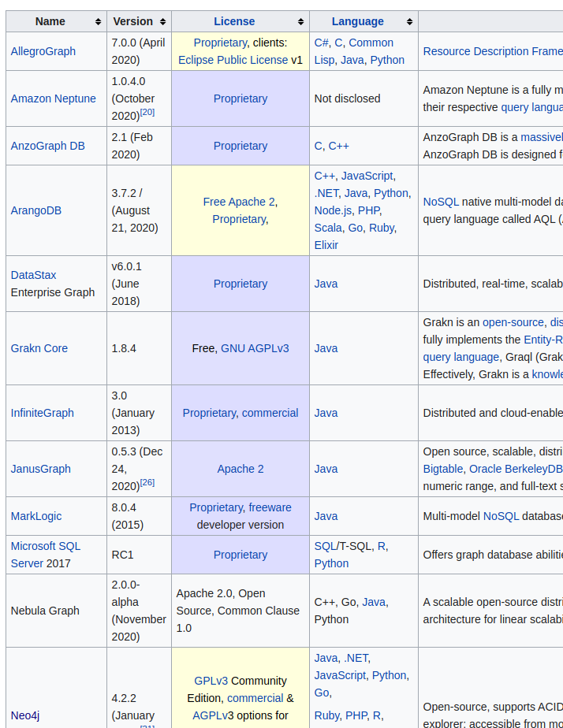This screenshot has height=728, width=563.
Task: Open C# language link for AllegroGraph
Action: tap(322, 43)
